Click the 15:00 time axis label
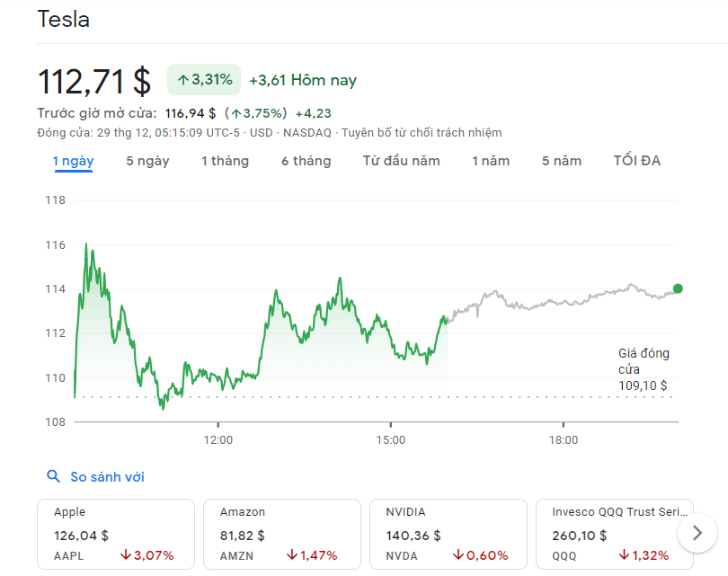Screen dimensions: 728x576 pos(391,440)
